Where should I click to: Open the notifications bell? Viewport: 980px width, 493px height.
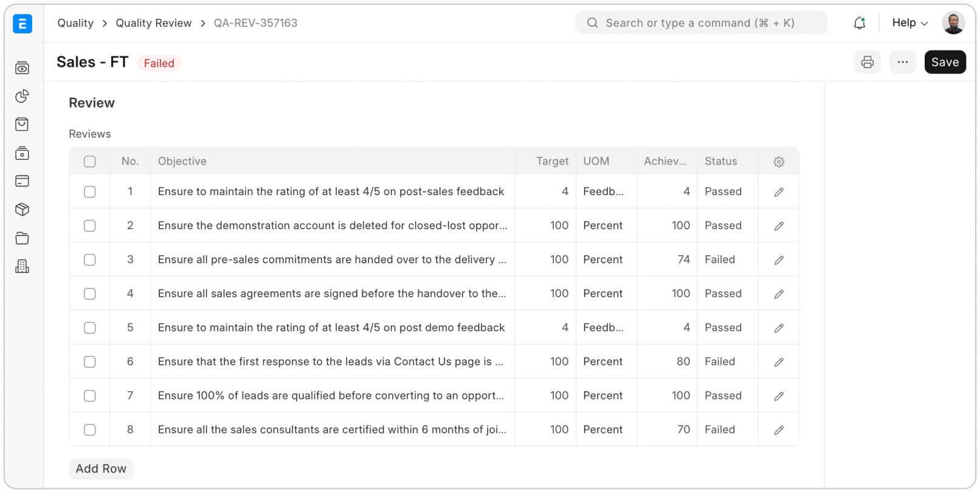(x=859, y=23)
